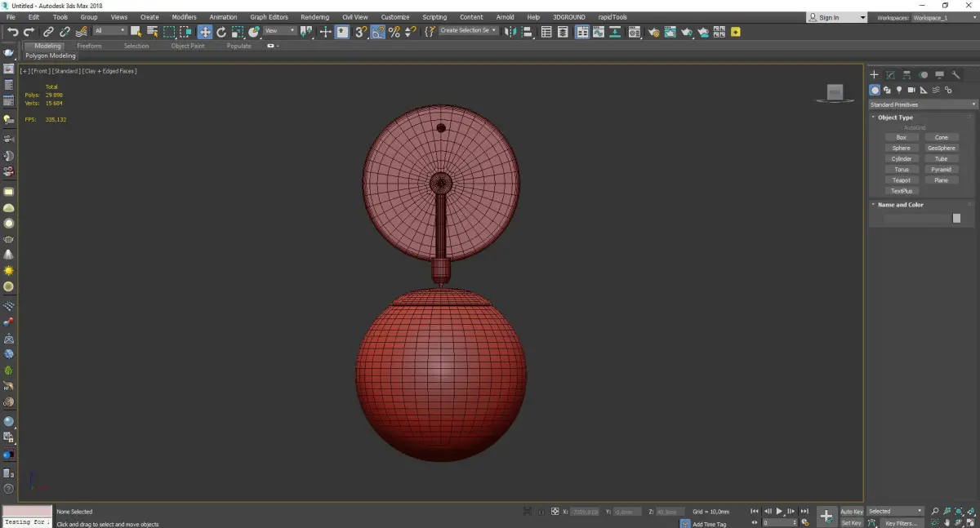Toggle Spinner Snap

pos(411,32)
